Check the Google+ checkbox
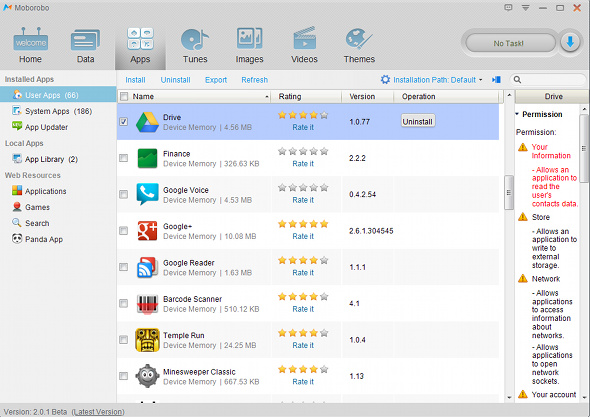Viewport: 590px width, 417px height. [124, 230]
